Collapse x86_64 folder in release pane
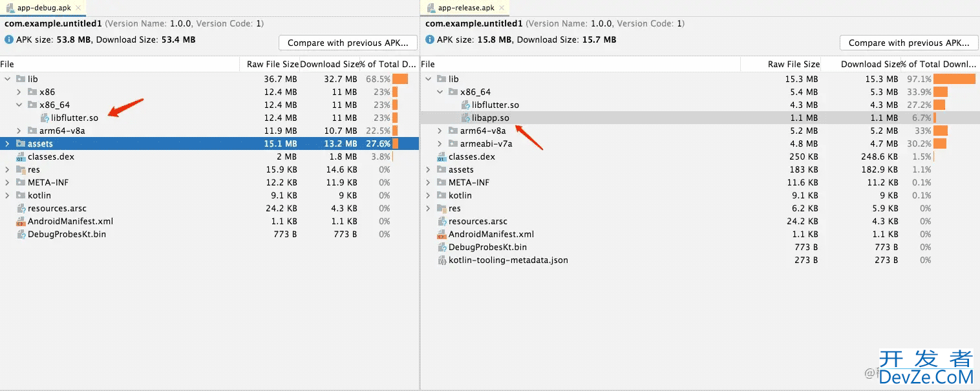This screenshot has height=391, width=980. click(440, 92)
